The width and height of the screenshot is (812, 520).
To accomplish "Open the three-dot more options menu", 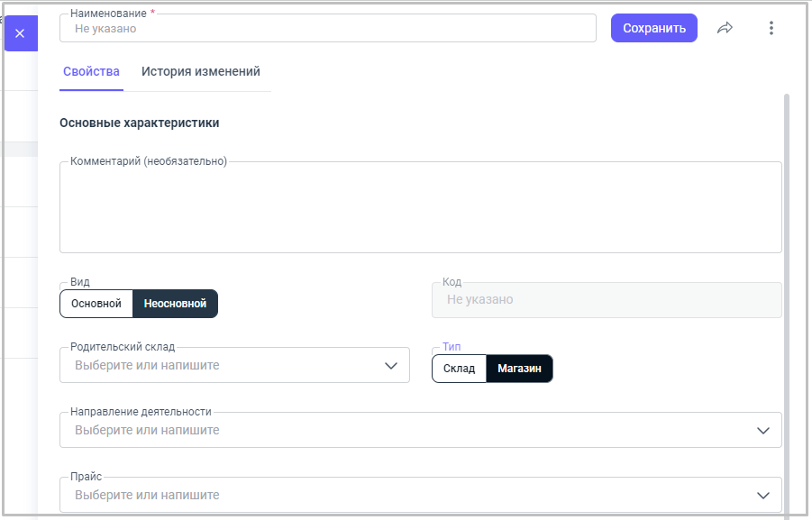I will pyautogui.click(x=771, y=28).
